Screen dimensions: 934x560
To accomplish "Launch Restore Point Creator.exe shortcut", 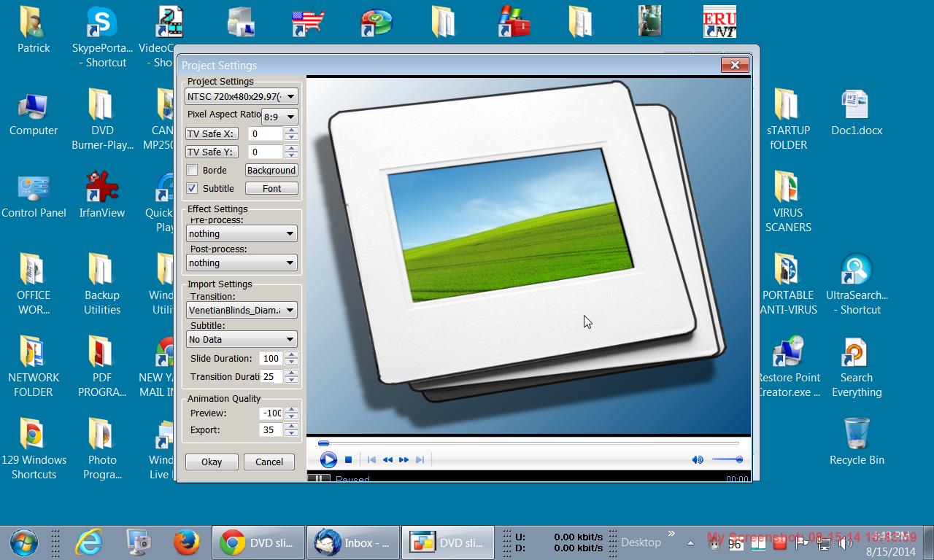I will (788, 367).
